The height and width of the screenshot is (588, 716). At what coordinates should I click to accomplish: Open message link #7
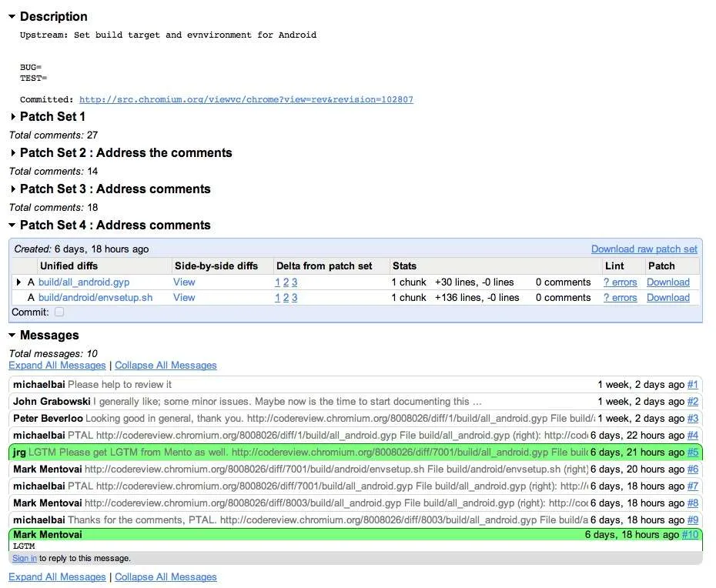pyautogui.click(x=693, y=486)
